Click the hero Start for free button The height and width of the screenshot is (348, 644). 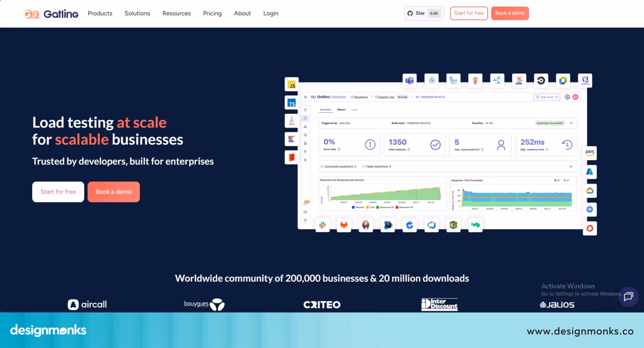pos(58,192)
